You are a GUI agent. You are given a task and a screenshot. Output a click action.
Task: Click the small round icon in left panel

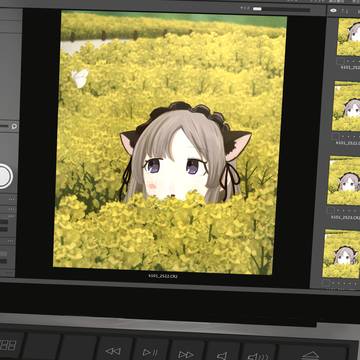coord(14,126)
